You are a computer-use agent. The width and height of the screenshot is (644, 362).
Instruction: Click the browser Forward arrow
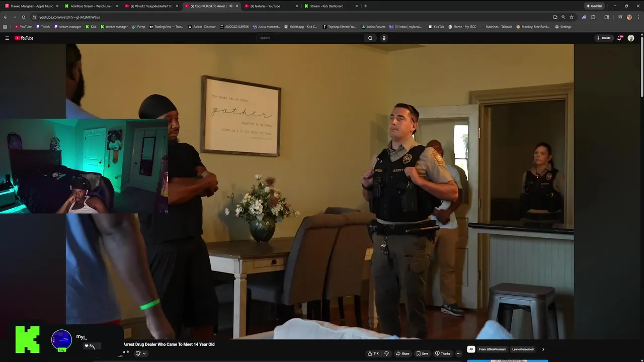click(x=14, y=17)
